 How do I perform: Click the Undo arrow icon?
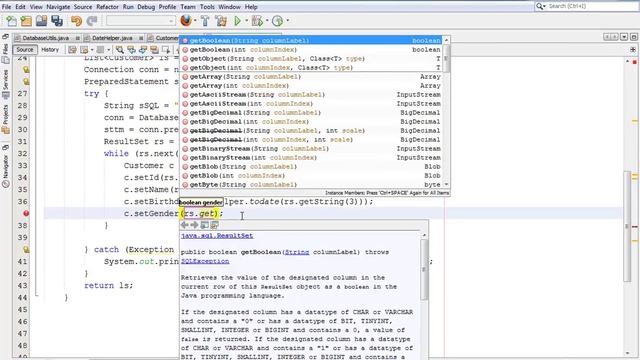[x=76, y=21]
